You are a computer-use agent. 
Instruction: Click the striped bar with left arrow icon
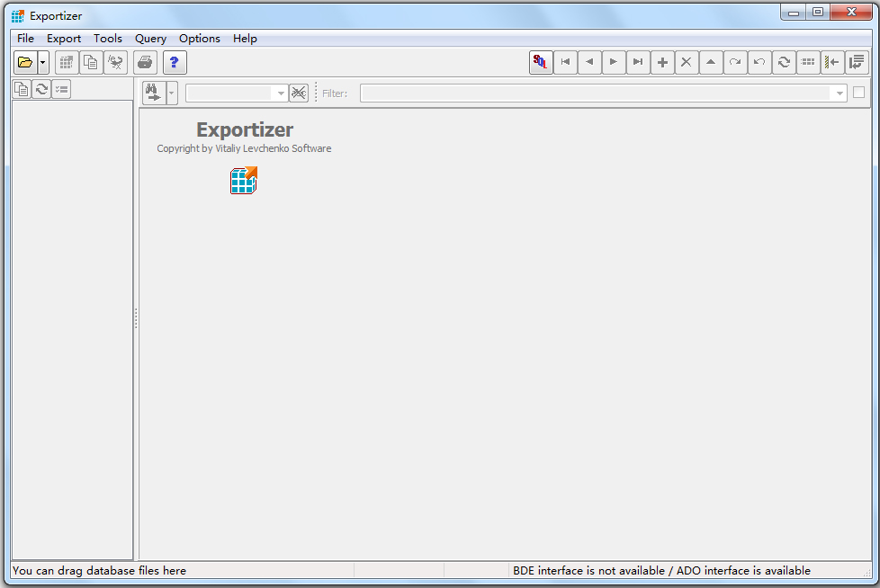(x=832, y=62)
